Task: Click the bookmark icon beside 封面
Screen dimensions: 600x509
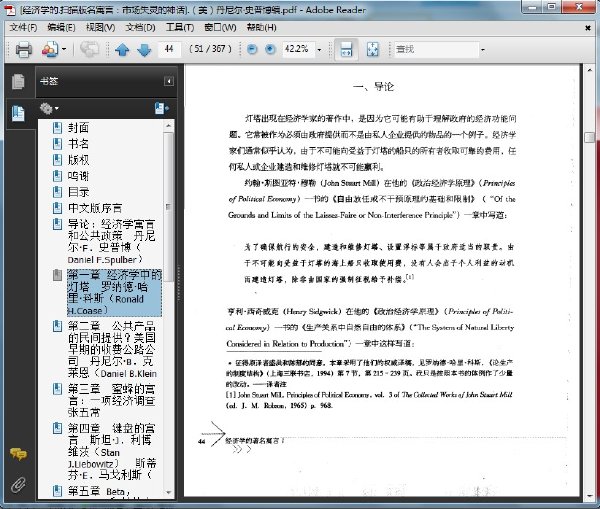Action: [57, 128]
